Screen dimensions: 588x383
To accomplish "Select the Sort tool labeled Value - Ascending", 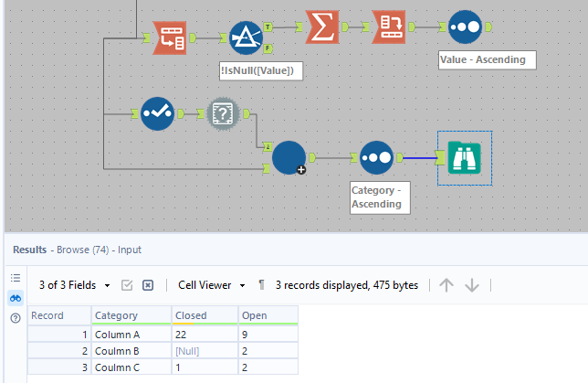I will pos(465,27).
